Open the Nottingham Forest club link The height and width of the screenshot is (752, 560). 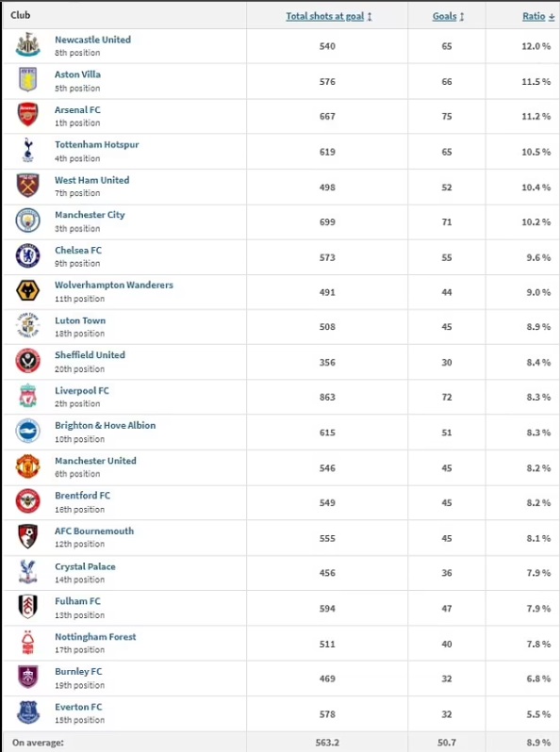(x=95, y=637)
